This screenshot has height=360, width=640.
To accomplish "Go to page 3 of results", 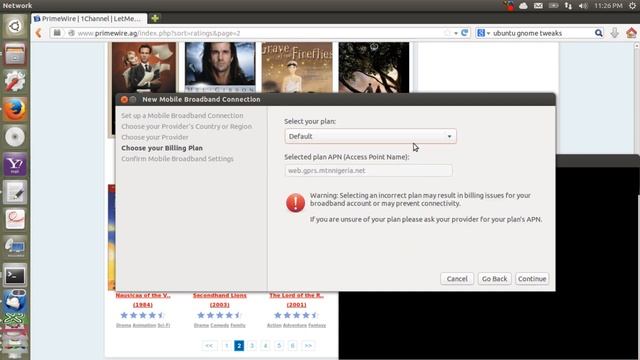I will (x=252, y=346).
